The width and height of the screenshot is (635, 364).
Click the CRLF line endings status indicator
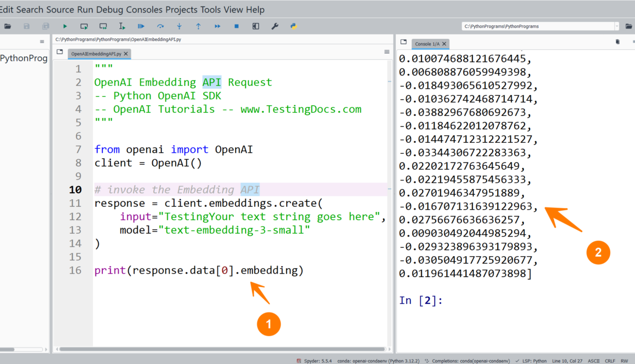click(x=610, y=361)
